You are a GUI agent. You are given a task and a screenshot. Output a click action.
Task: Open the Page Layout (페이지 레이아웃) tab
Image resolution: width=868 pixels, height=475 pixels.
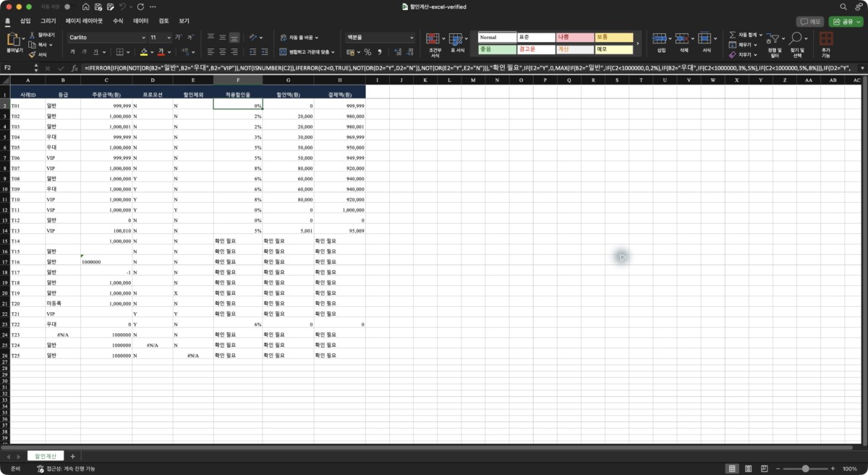point(84,21)
